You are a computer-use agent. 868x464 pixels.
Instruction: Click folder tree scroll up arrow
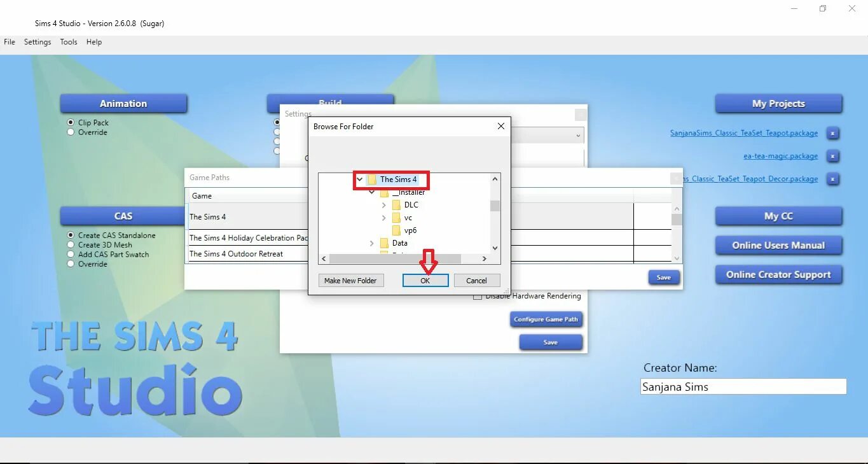point(495,179)
